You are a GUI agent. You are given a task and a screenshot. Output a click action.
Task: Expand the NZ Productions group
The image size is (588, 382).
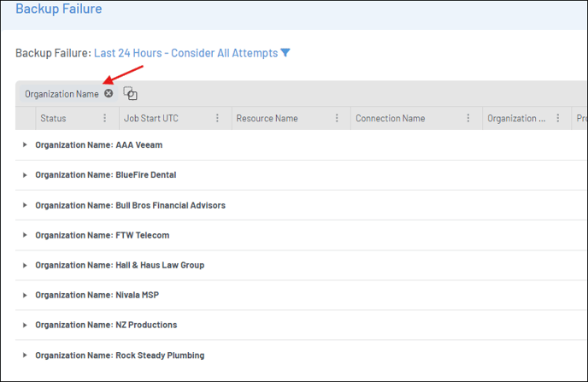point(25,325)
